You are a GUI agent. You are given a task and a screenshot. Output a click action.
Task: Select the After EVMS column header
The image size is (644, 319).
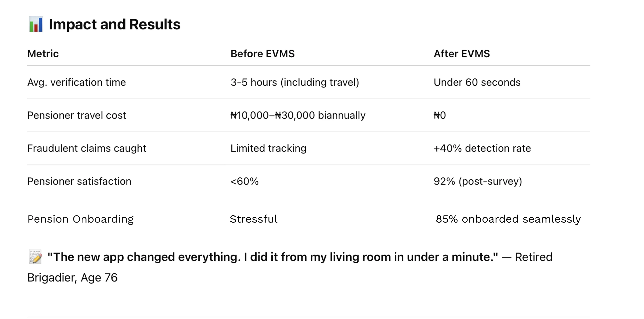coord(461,54)
